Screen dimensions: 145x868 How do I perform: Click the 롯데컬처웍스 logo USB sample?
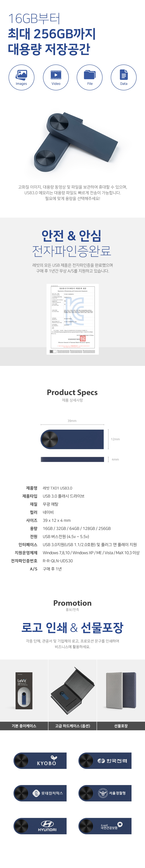click(x=40, y=793)
